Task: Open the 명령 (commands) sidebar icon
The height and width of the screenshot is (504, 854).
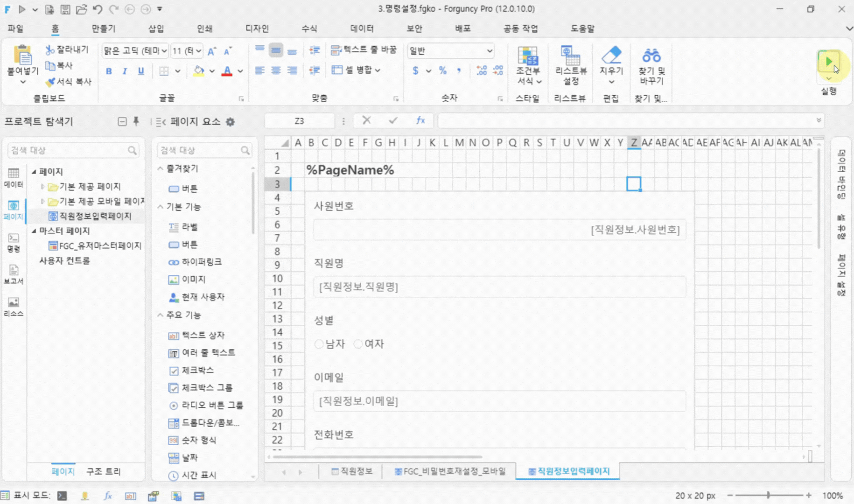Action: (x=14, y=243)
